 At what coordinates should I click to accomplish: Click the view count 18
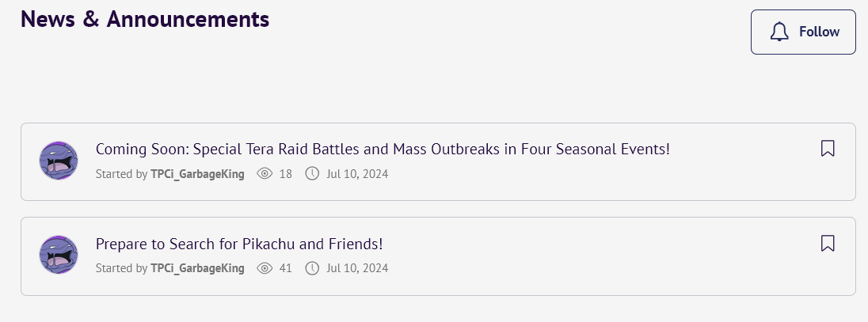[x=285, y=173]
